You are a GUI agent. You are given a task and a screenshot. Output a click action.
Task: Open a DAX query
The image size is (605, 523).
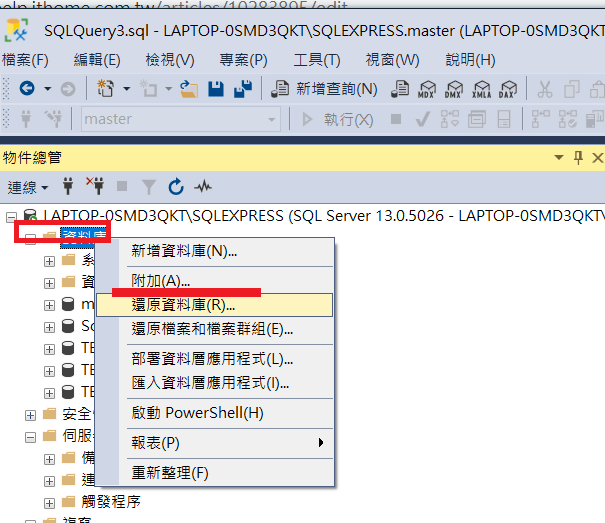pyautogui.click(x=508, y=89)
